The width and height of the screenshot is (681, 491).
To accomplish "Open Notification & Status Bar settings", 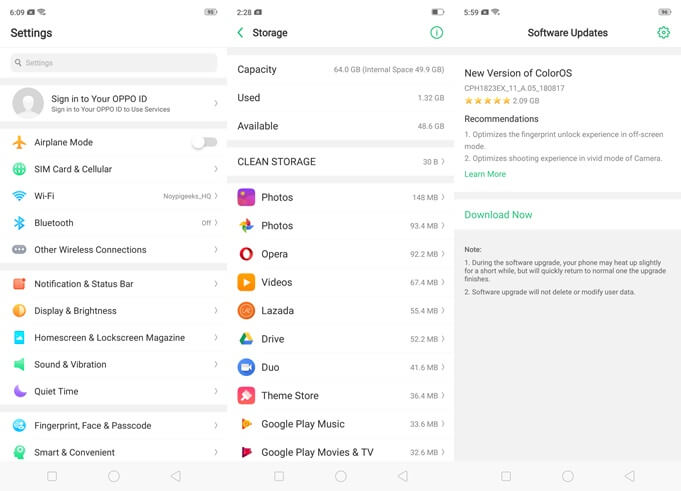I will (114, 283).
